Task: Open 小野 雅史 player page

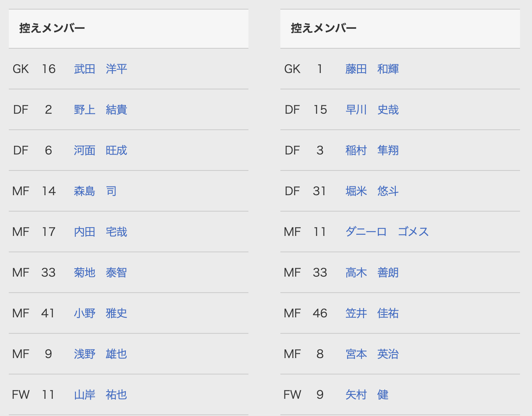Action: coord(101,313)
